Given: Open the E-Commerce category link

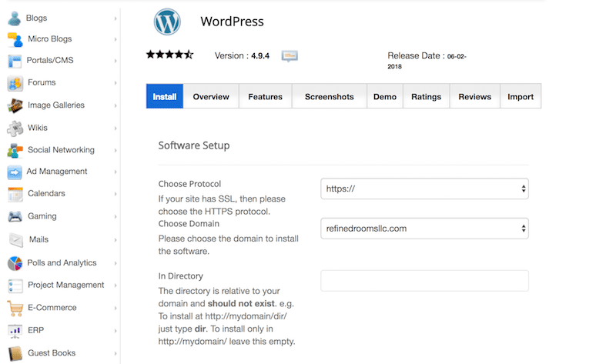Looking at the screenshot, I should pyautogui.click(x=52, y=308).
